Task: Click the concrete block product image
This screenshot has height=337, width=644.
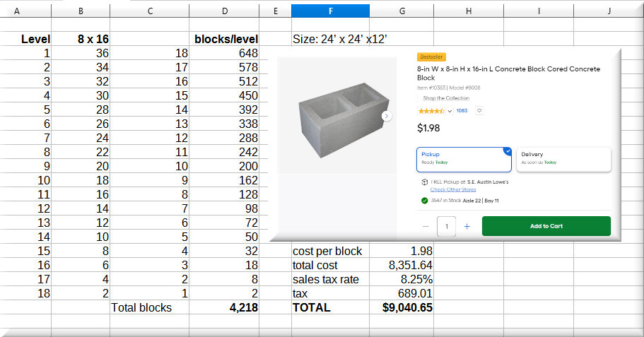Action: (x=339, y=117)
